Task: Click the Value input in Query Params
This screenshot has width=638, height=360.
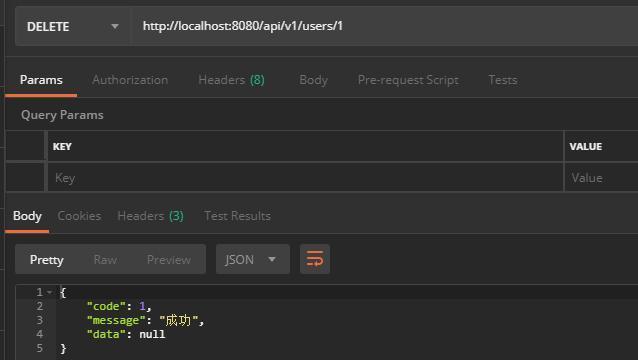Action: 601,177
